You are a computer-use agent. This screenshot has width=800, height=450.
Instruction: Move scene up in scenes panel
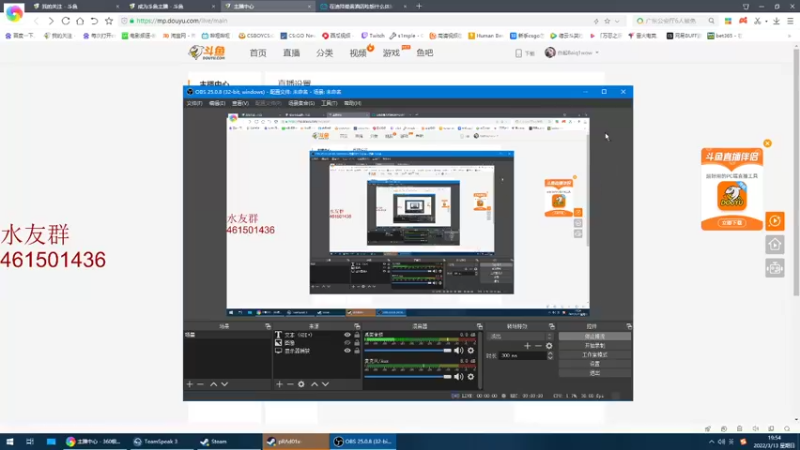tap(214, 384)
